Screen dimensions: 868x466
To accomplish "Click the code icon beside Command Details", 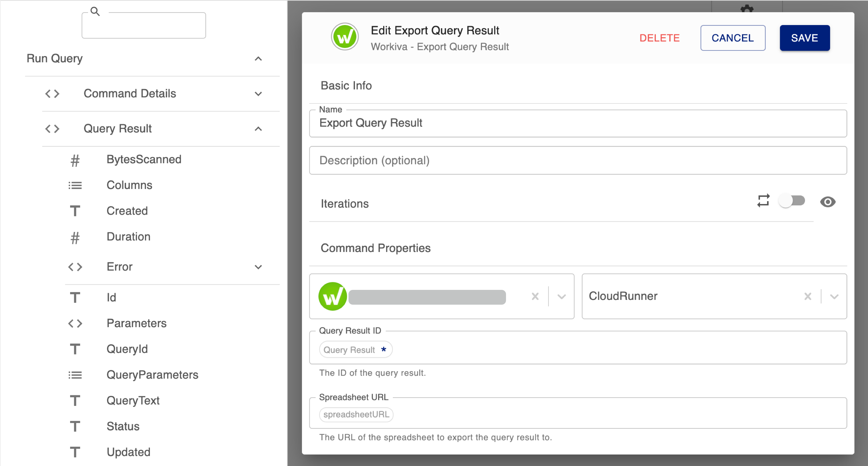I will click(x=52, y=94).
